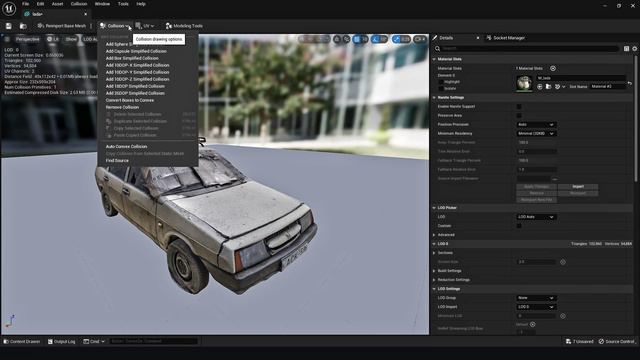Click the use selected asset arrow icon
The height and width of the screenshot is (360, 640).
coord(540,87)
